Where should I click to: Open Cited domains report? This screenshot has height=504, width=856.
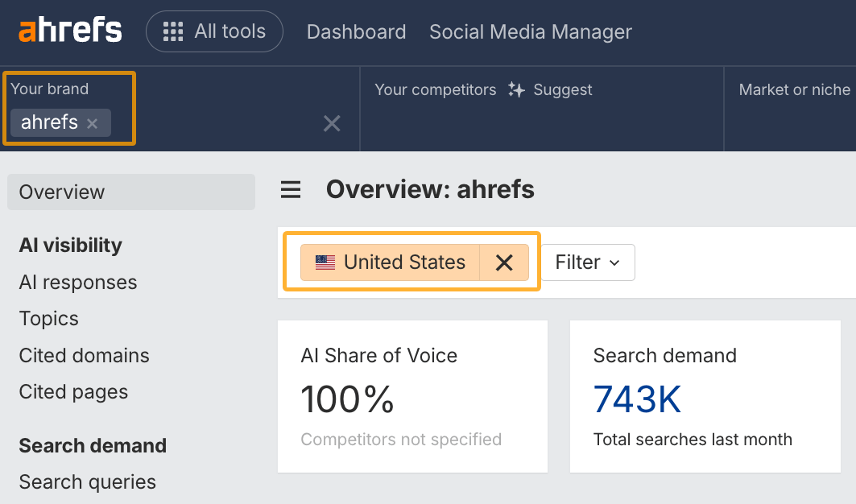[84, 355]
